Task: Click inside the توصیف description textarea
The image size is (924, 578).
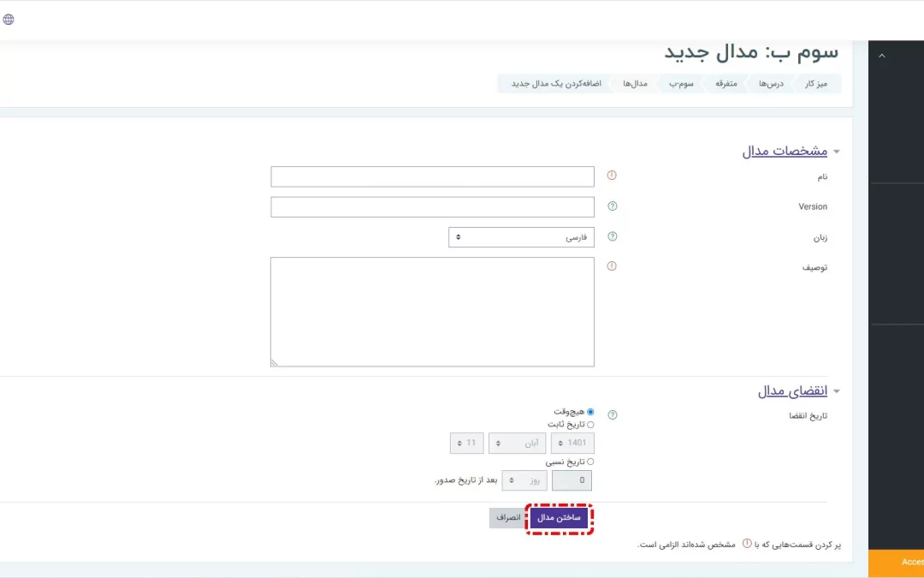Action: [x=432, y=312]
